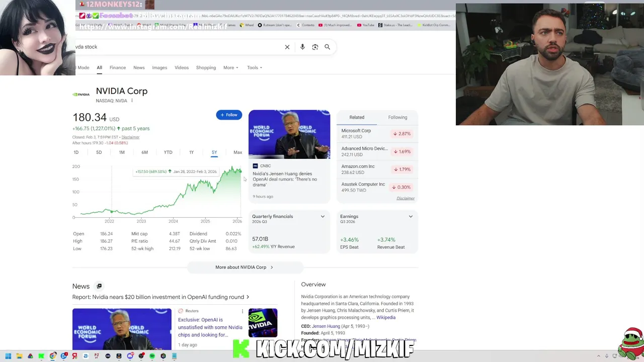Open File Explorer from the taskbar
This screenshot has width=644, height=362.
click(19, 356)
